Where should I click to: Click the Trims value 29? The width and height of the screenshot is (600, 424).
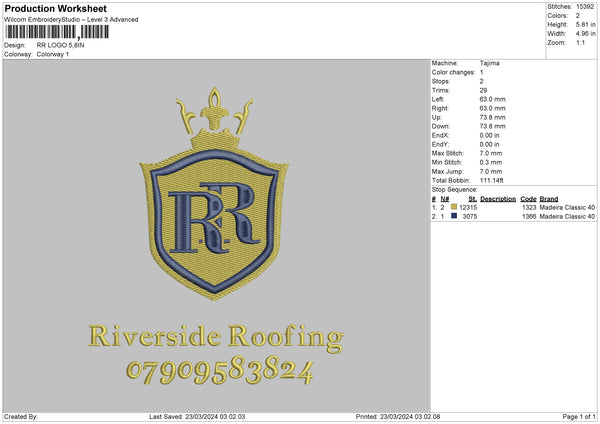click(x=483, y=90)
